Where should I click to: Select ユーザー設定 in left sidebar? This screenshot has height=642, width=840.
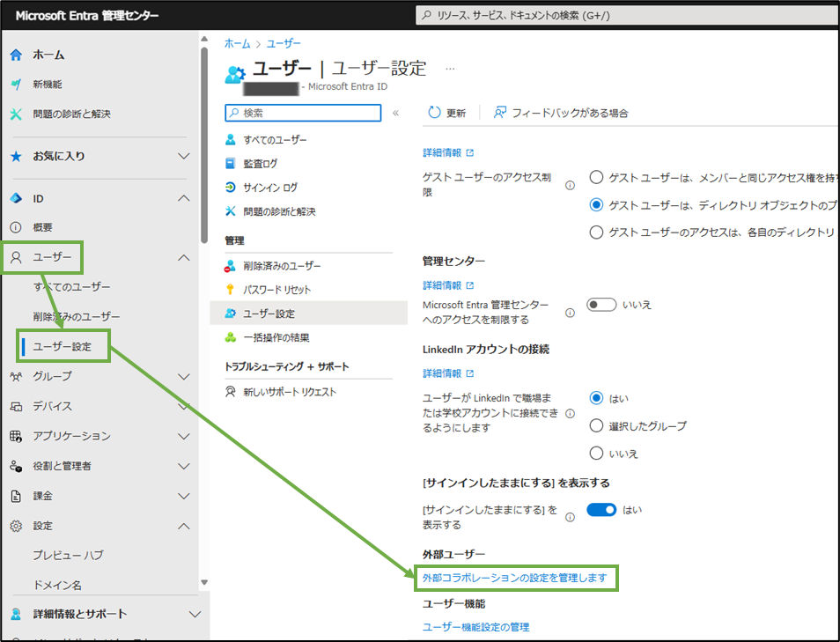point(63,347)
